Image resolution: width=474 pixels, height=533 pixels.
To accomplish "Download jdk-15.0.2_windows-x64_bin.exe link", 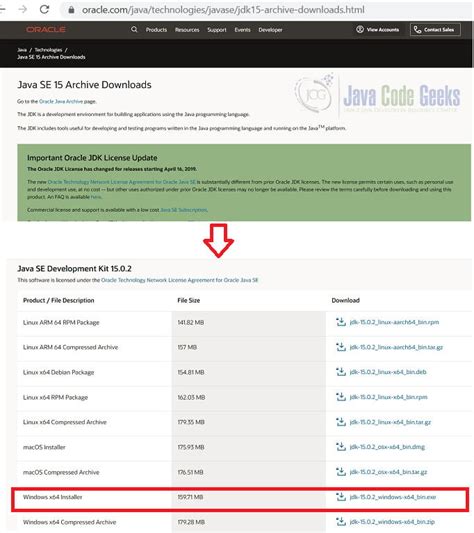I will click(x=393, y=497).
